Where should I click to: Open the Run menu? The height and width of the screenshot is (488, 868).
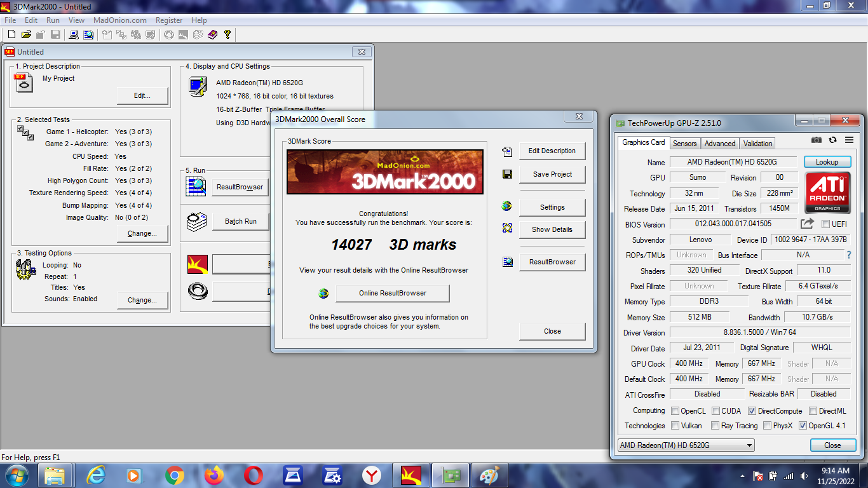(53, 20)
